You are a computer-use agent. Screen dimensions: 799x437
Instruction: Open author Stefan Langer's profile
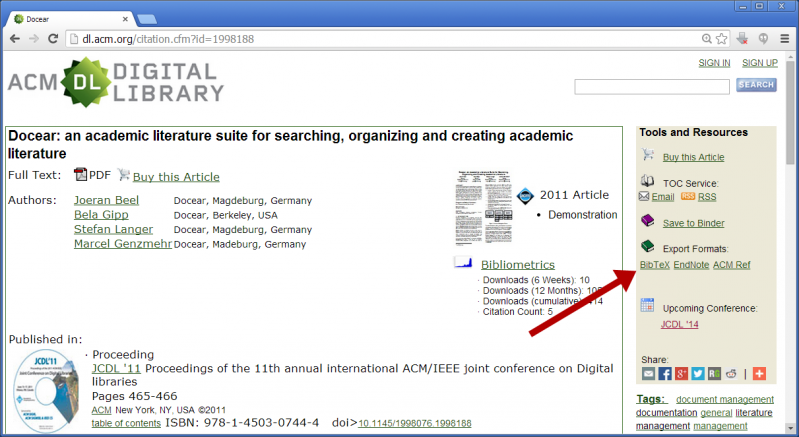pos(113,229)
